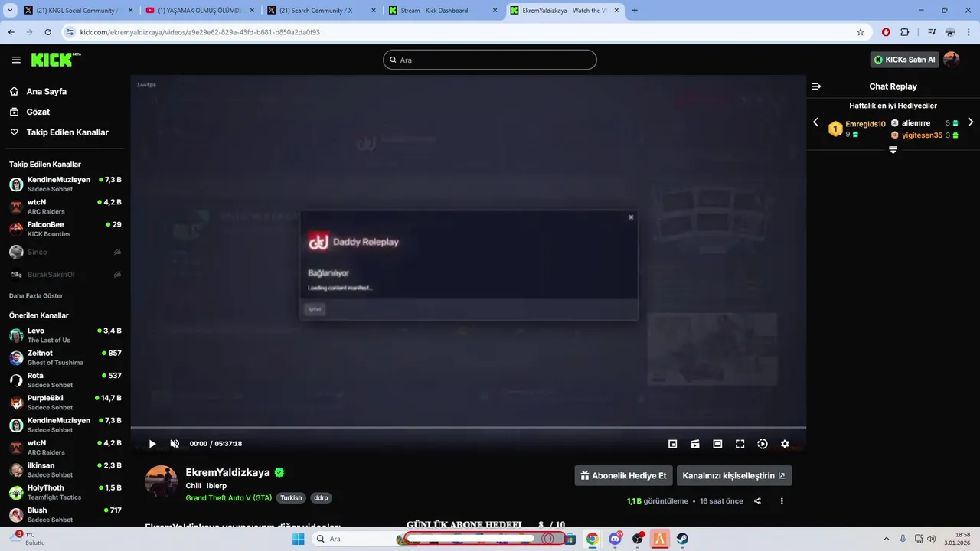Click the Turkish tag

pyautogui.click(x=291, y=497)
